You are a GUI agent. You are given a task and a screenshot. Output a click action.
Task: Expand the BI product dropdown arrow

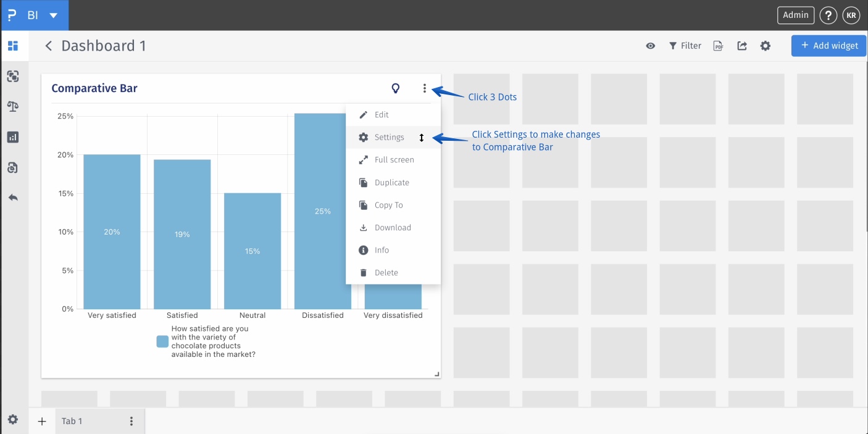54,15
